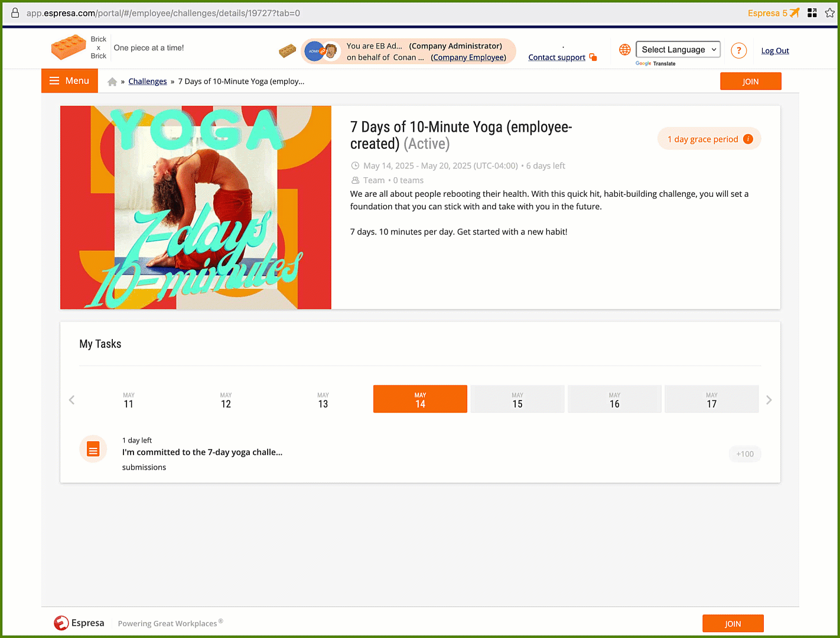Screen dimensions: 840x638
Task: Click the grace period info icon
Action: point(748,139)
